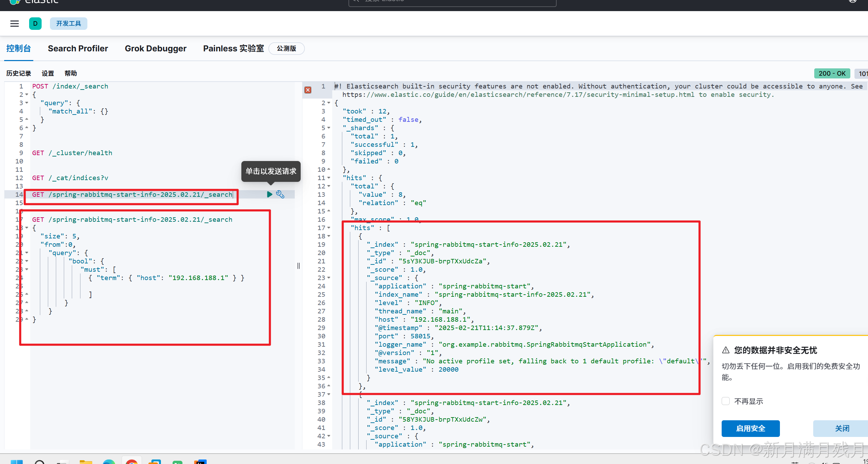Check the 不再显示 checkbox
Image resolution: width=868 pixels, height=464 pixels.
tap(725, 401)
